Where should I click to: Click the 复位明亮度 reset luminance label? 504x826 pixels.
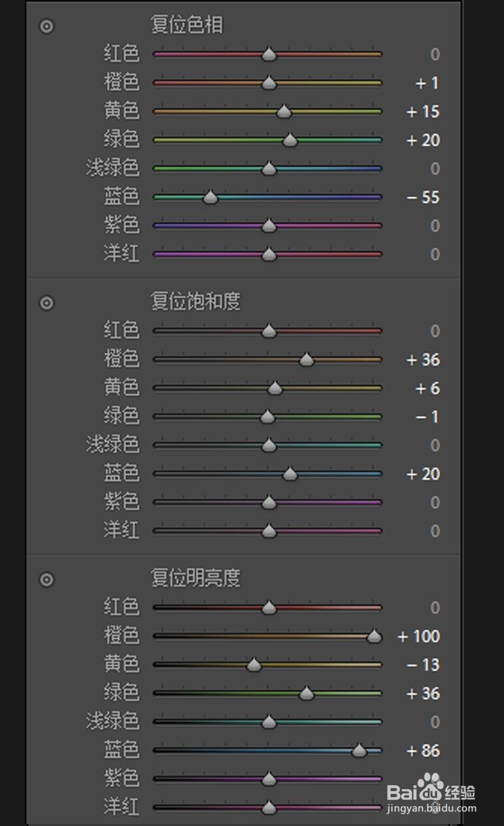coord(196,578)
